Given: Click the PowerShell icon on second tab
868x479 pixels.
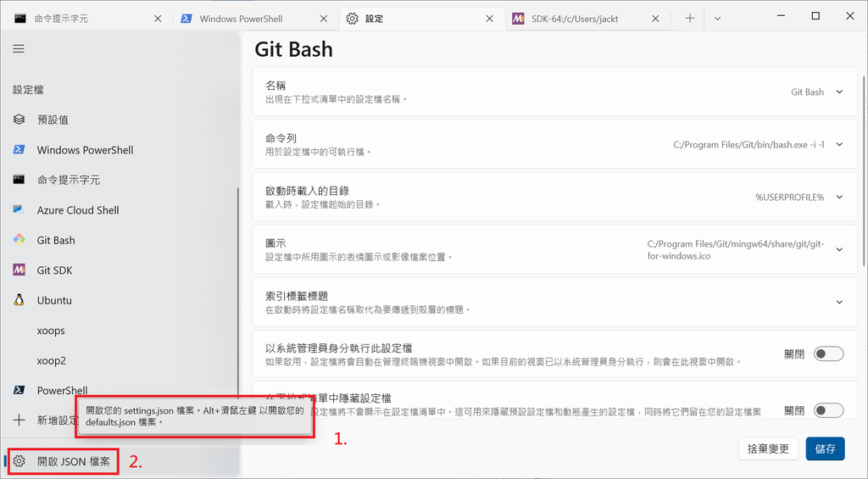Looking at the screenshot, I should pos(186,19).
